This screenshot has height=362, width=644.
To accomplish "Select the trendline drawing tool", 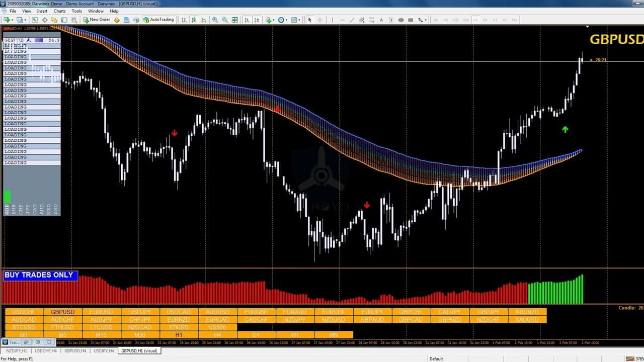I will 352,20.
